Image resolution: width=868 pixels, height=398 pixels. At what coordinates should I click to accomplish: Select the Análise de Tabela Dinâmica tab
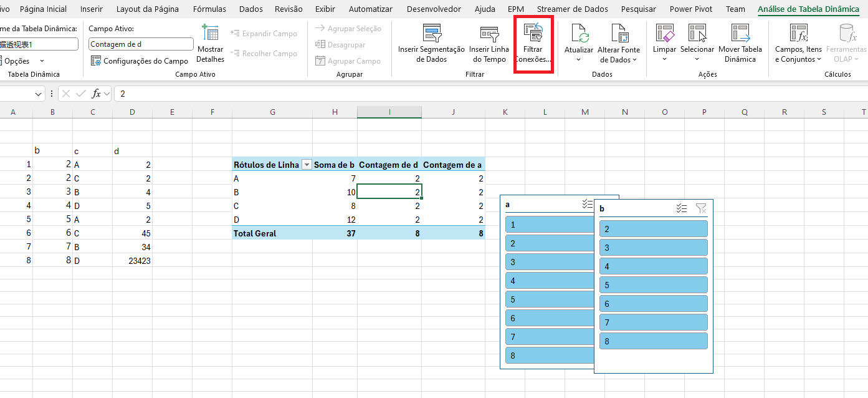[809, 9]
